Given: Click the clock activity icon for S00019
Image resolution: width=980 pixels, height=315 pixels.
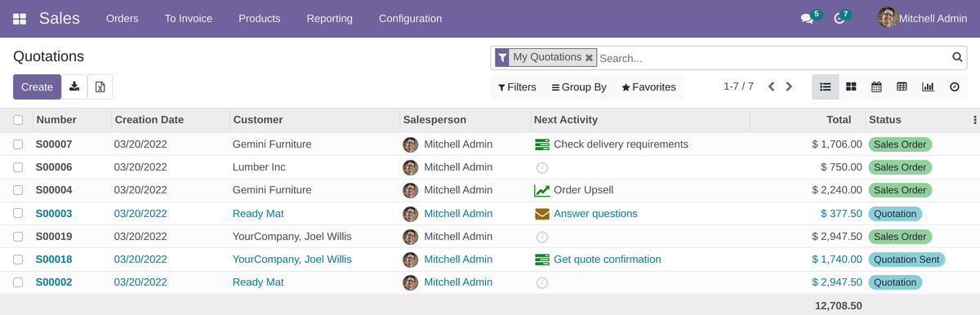Looking at the screenshot, I should 541,237.
